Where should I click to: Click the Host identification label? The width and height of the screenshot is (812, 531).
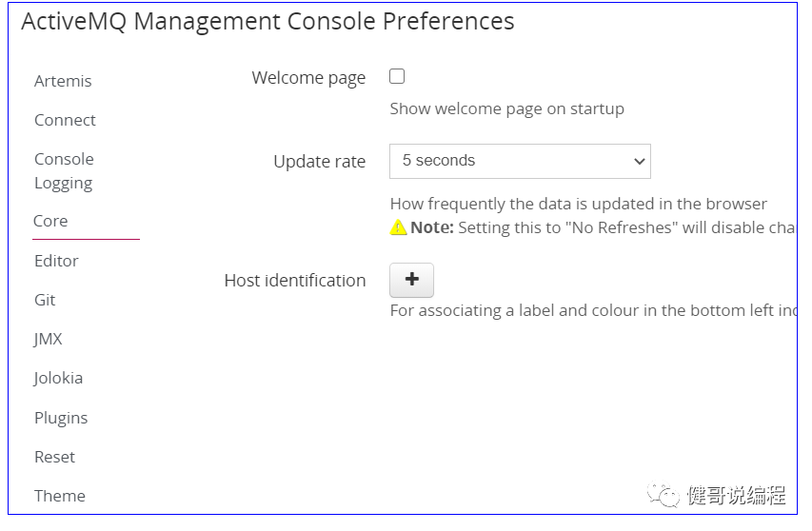pos(294,281)
